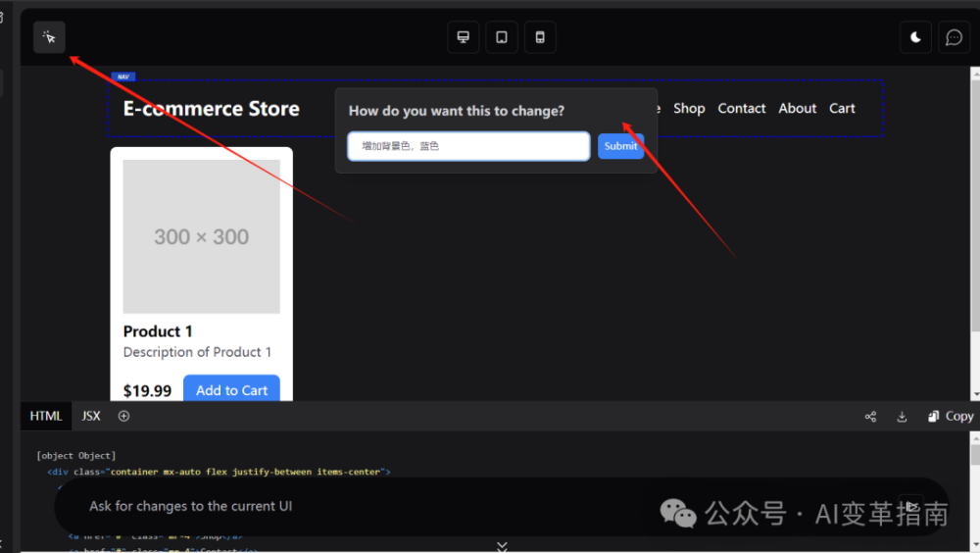Activate the element select cursor tool
The width and height of the screenshot is (980, 553).
(49, 37)
